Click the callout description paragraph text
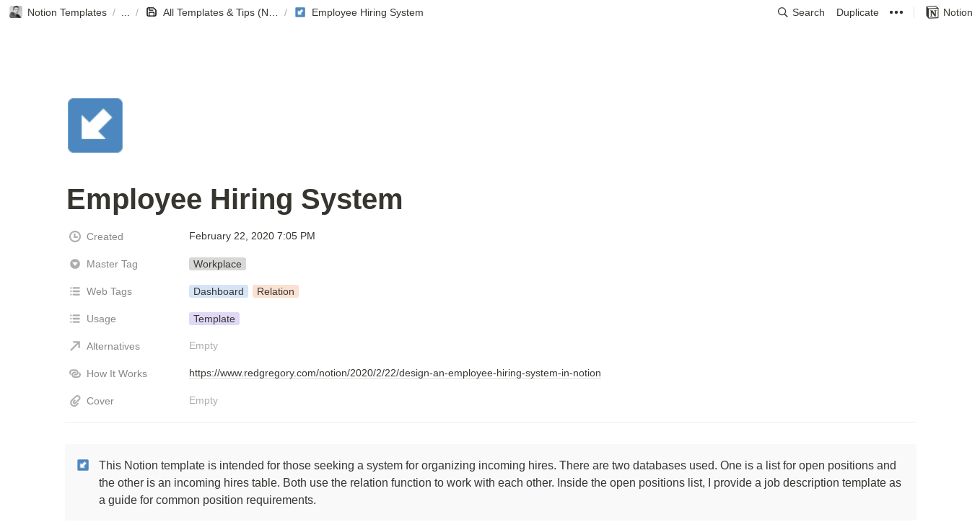This screenshot has height=522, width=980. click(x=500, y=482)
